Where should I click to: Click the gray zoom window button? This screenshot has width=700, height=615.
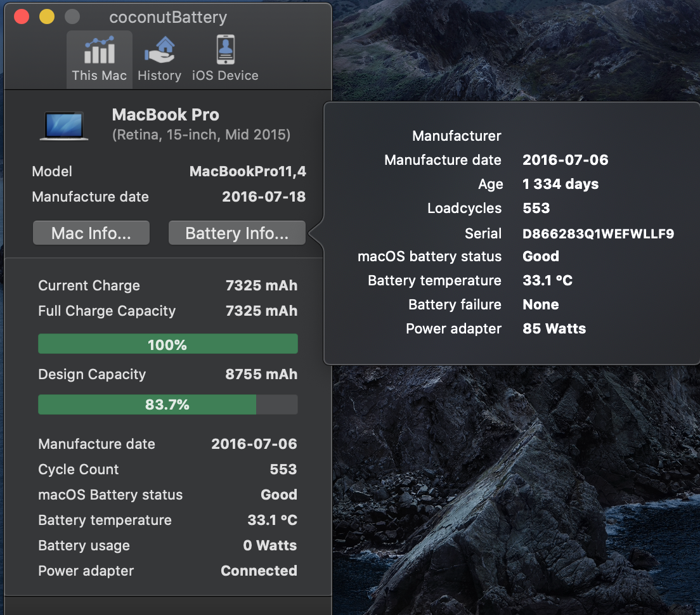coord(72,17)
